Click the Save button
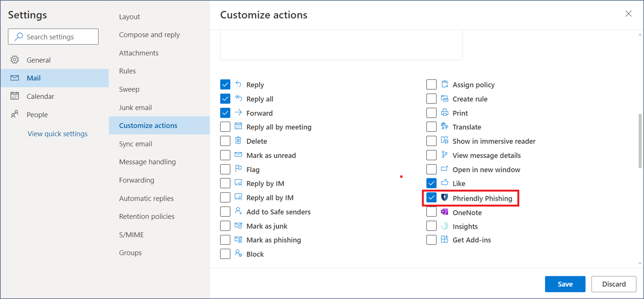Image resolution: width=644 pixels, height=299 pixels. coord(565,284)
